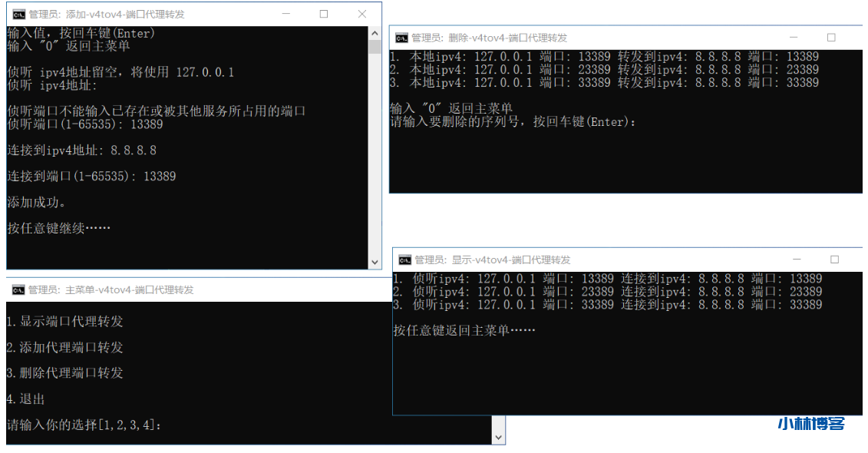Click the 请输入你的选择 input prompt line
This screenshot has width=868, height=453.
coord(84,425)
